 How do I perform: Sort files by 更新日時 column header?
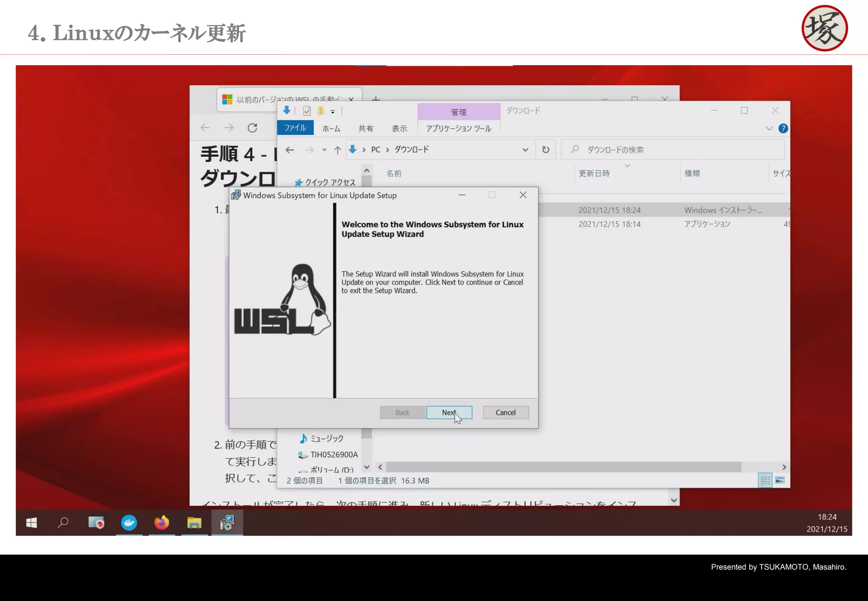pos(594,173)
